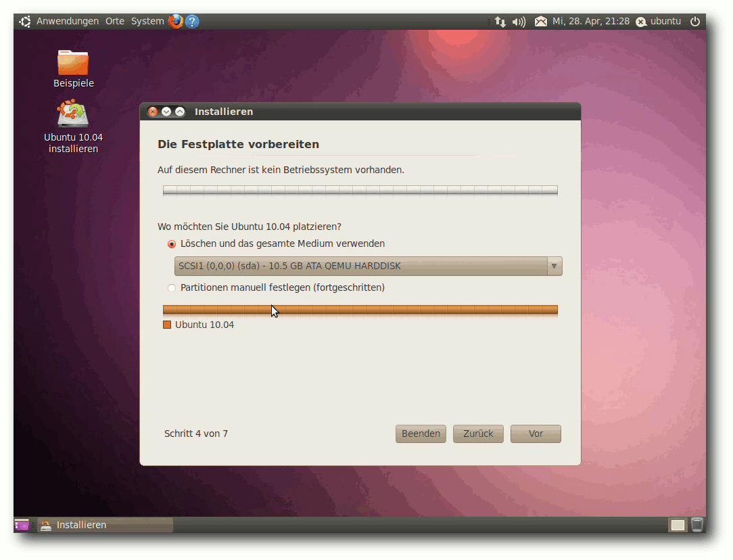Open the volume control indicator
The image size is (733, 560).
(x=519, y=22)
